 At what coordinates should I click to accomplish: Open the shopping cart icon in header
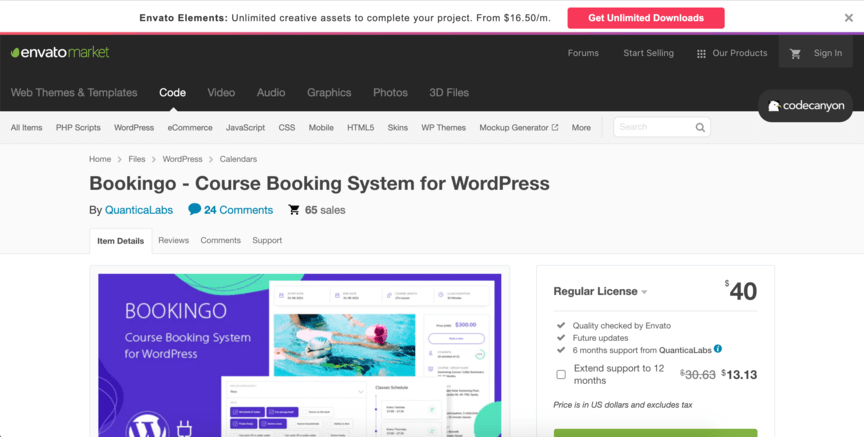(795, 53)
